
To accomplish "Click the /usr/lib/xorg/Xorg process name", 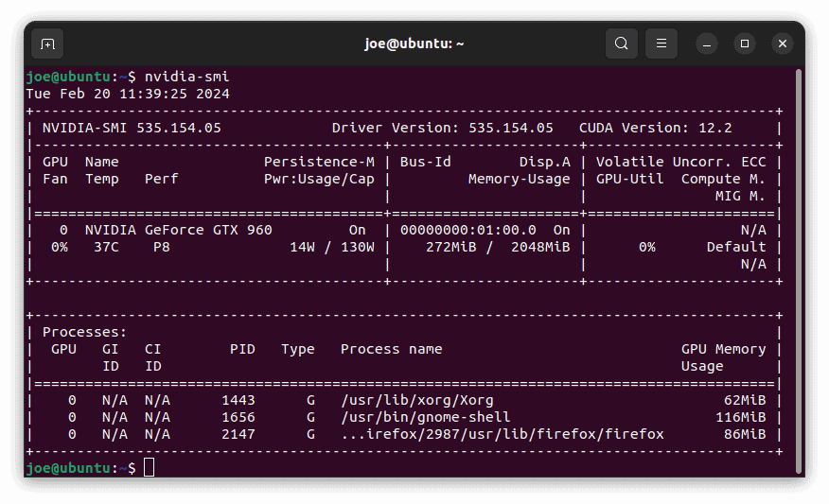I will 417,400.
